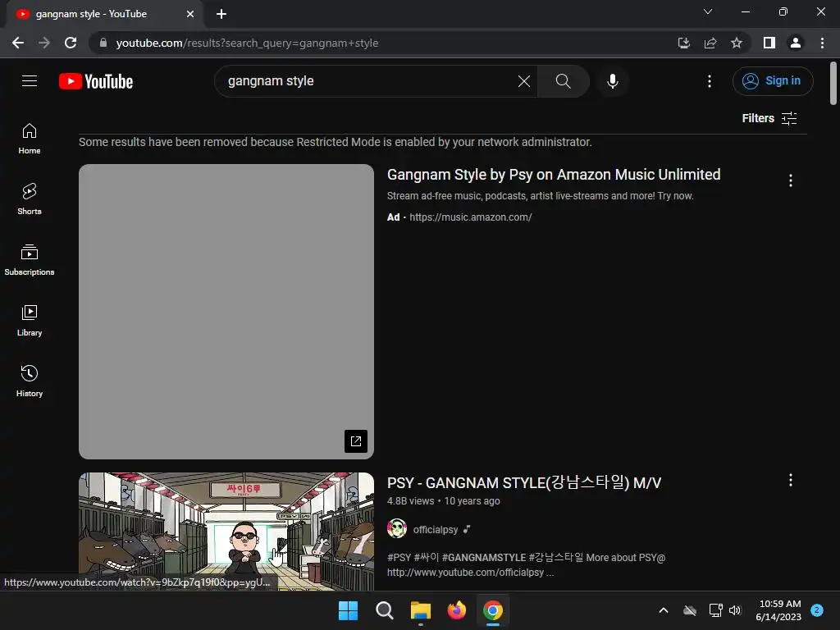The height and width of the screenshot is (630, 840).
Task: Bookmark this page with the star icon
Action: (x=737, y=43)
